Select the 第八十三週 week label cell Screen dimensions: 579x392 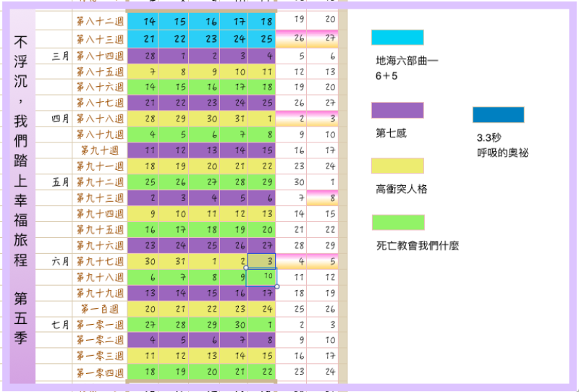tap(100, 39)
